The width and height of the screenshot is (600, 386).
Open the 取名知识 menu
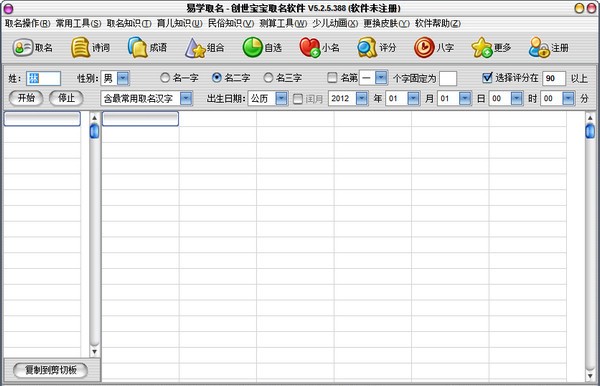pyautogui.click(x=129, y=23)
